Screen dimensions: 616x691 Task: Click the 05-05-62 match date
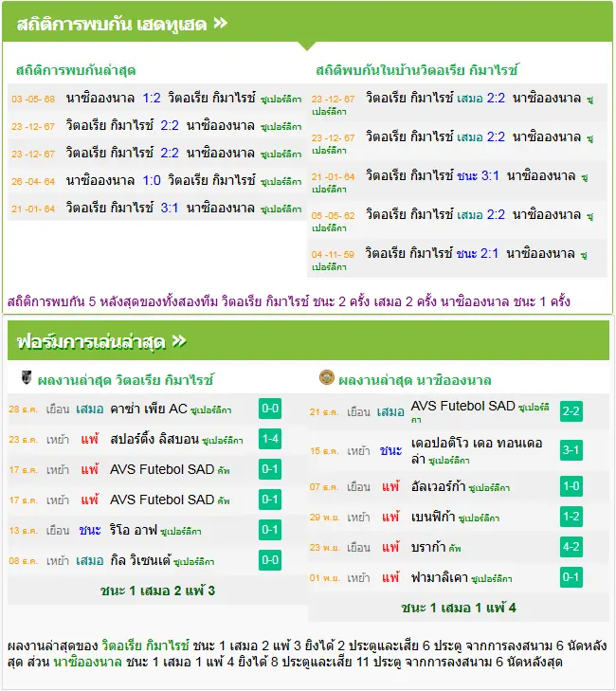[x=333, y=215]
